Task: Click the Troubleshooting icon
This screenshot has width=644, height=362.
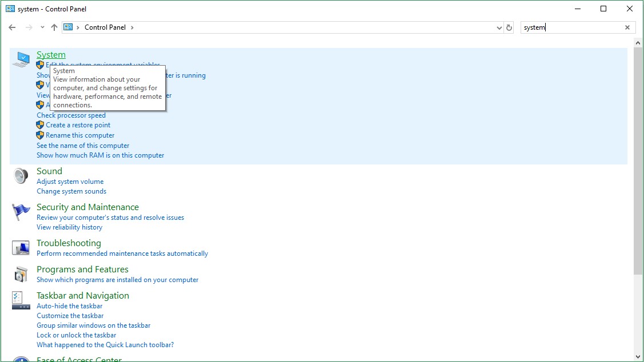Action: 21,248
